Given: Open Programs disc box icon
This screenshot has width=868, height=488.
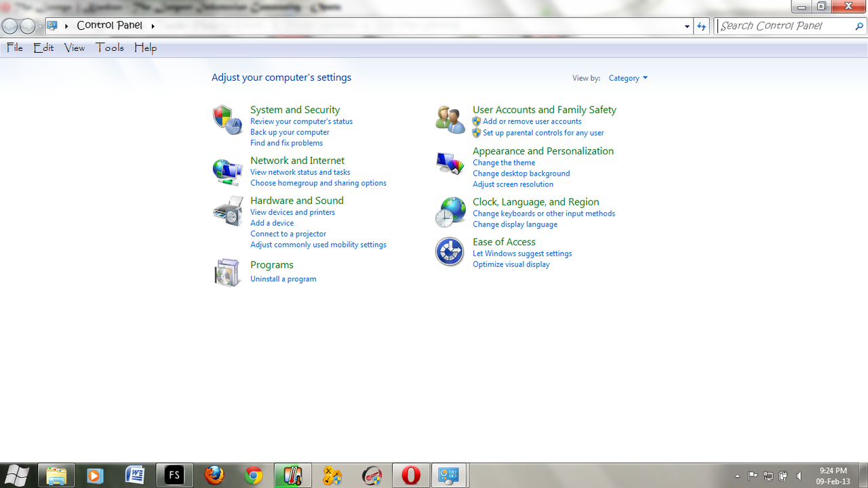Looking at the screenshot, I should (226, 272).
